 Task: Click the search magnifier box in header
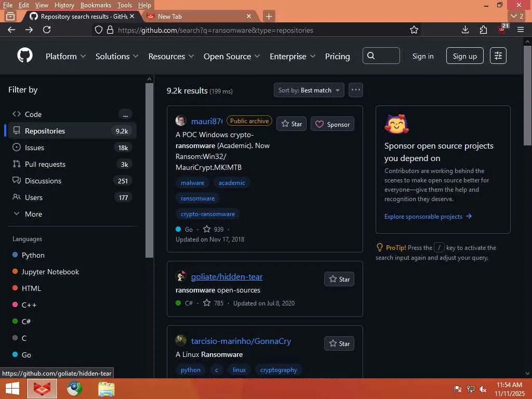point(381,56)
